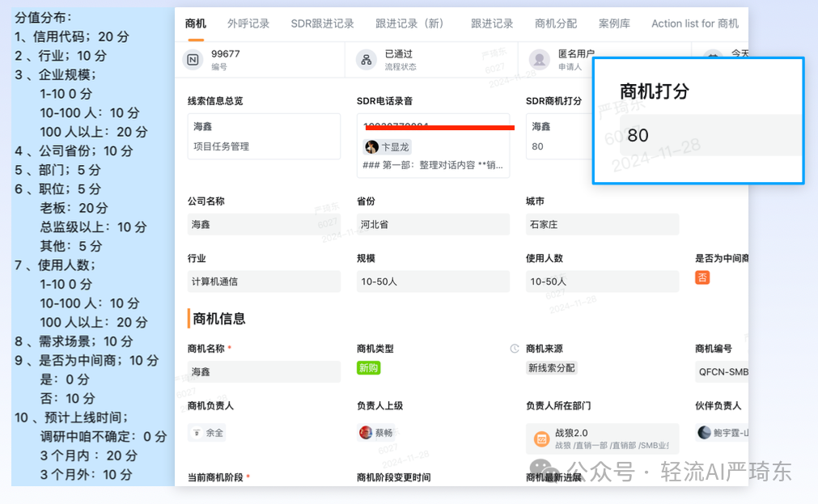Click the 已通过 status text

click(x=399, y=53)
